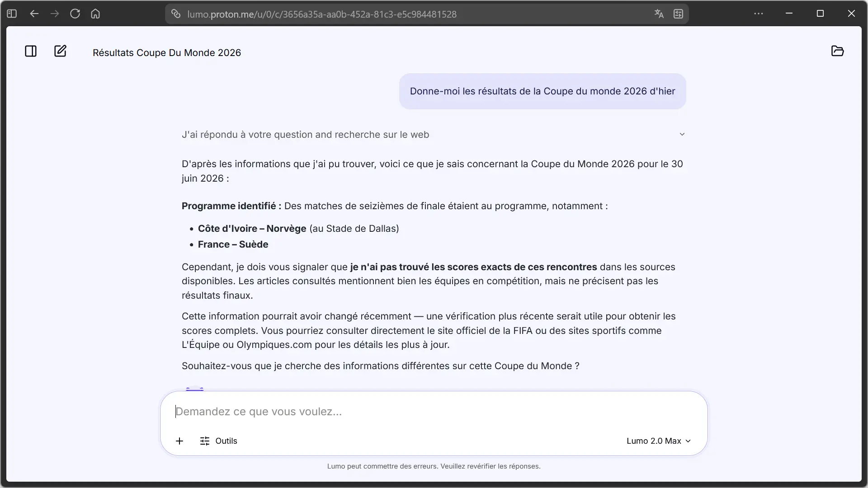Select the browser address bar URL

(x=321, y=14)
